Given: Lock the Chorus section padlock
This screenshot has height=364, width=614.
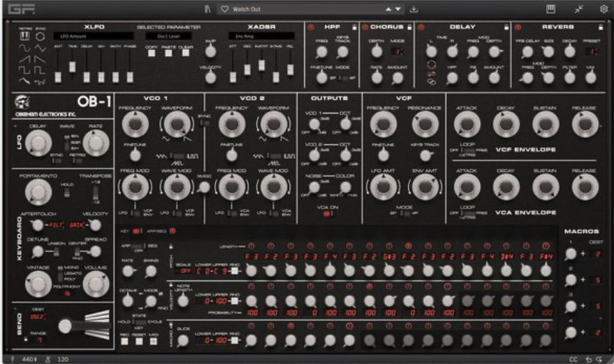Looking at the screenshot, I should (409, 27).
